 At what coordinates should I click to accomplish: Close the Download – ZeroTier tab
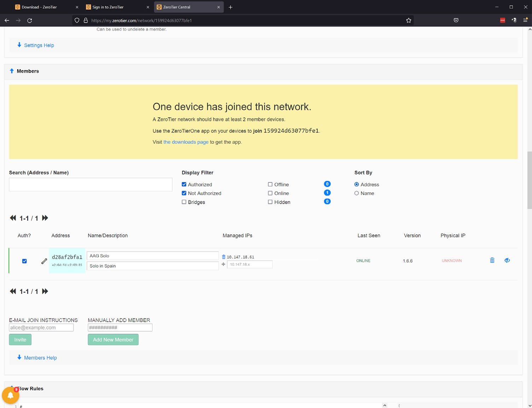77,7
